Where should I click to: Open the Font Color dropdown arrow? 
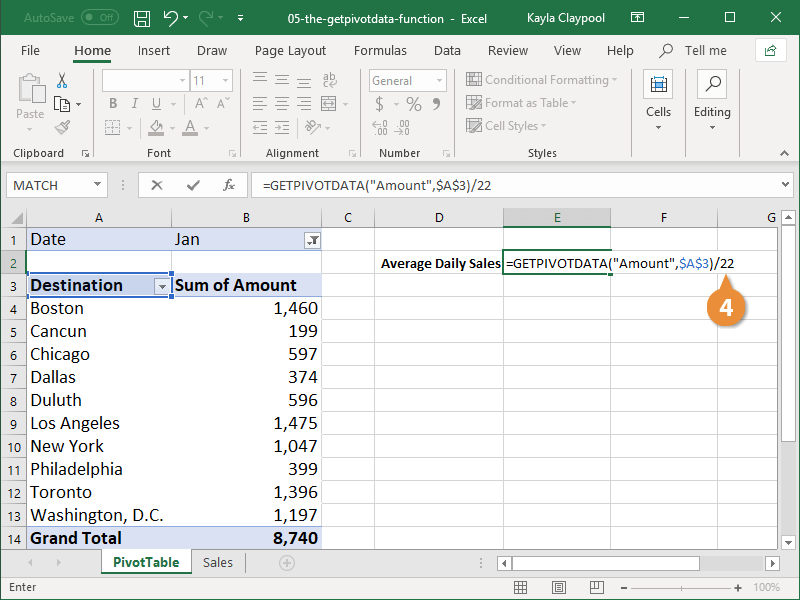(x=207, y=128)
